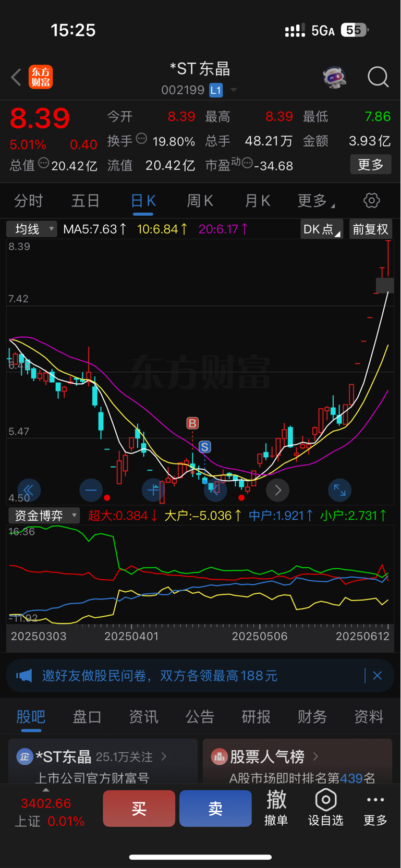Zoom out chart with minus icon
The image size is (401, 868).
[91, 490]
